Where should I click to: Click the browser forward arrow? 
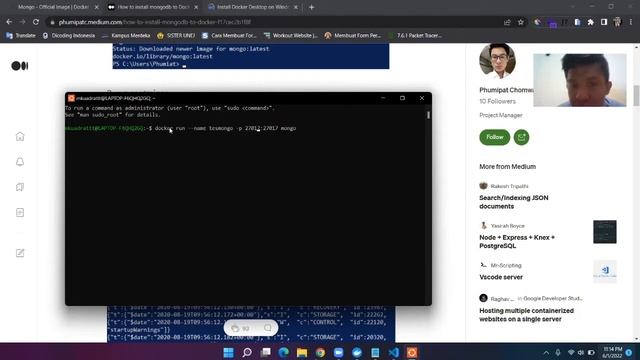tap(22, 22)
